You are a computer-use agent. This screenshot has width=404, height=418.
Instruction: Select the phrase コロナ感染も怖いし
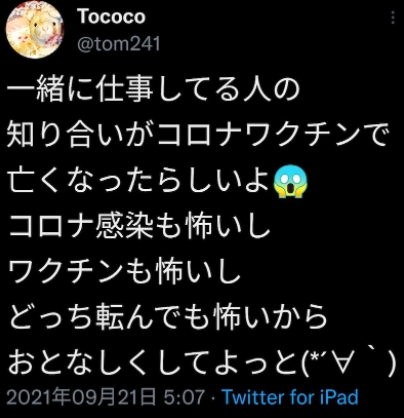pyautogui.click(x=138, y=227)
